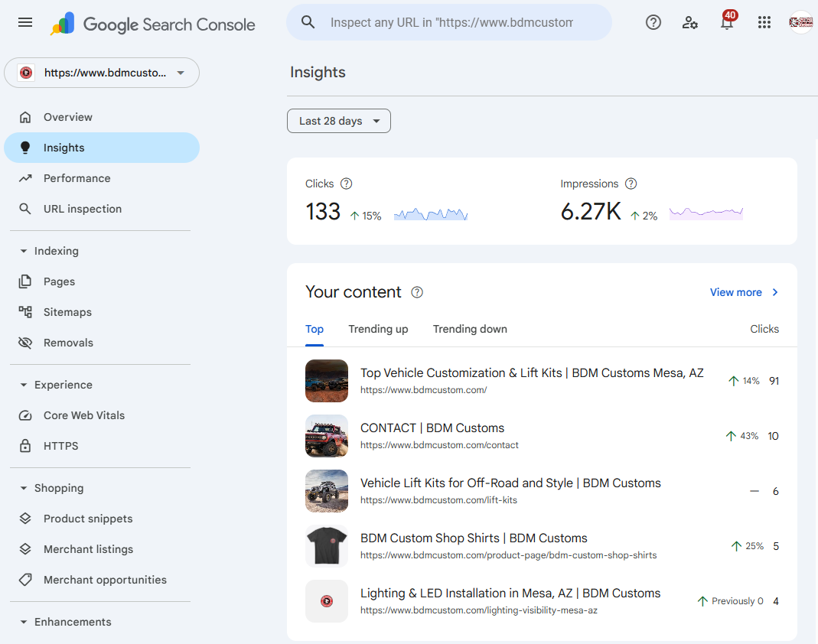Click the Clicks sparkline chart
The image size is (818, 644).
click(431, 214)
